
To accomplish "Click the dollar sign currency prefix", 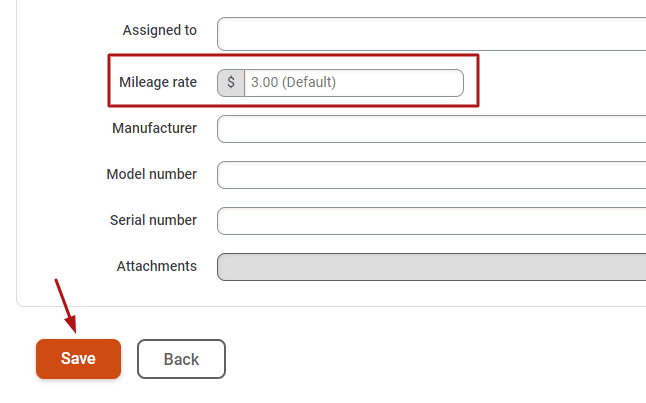I will (x=231, y=83).
